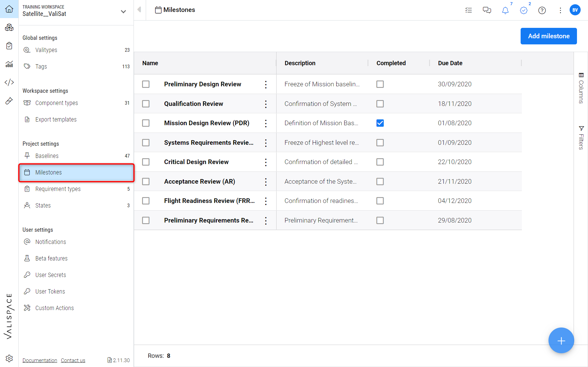Open the Contact us link

(x=73, y=360)
